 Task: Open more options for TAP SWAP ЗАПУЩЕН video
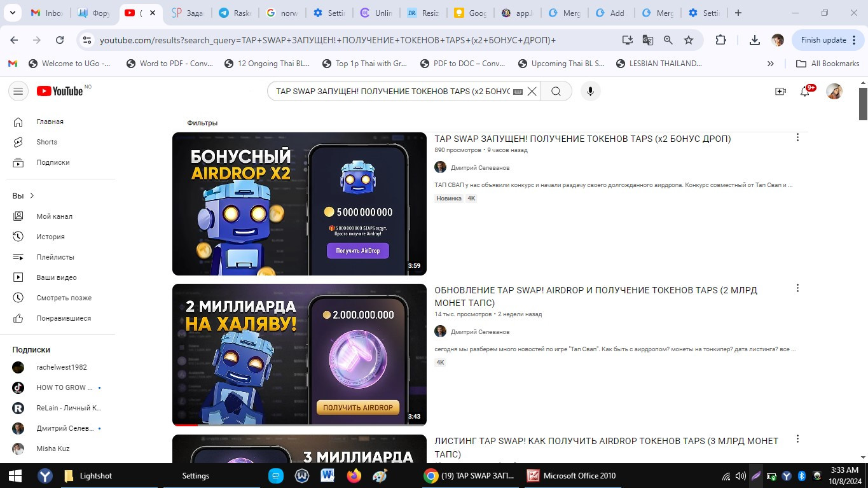(797, 137)
